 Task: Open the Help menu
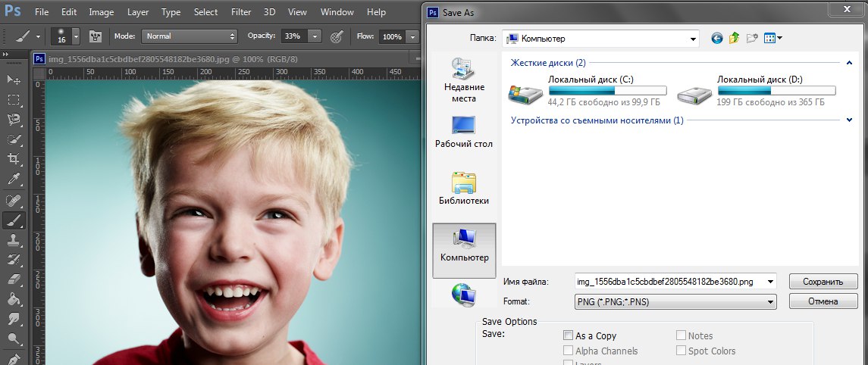tap(377, 11)
